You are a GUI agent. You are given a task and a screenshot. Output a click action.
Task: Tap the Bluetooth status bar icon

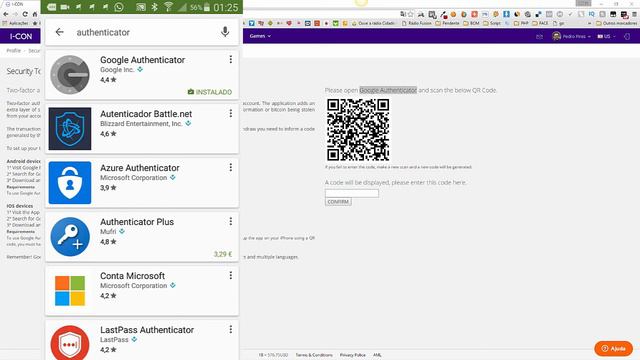155,7
